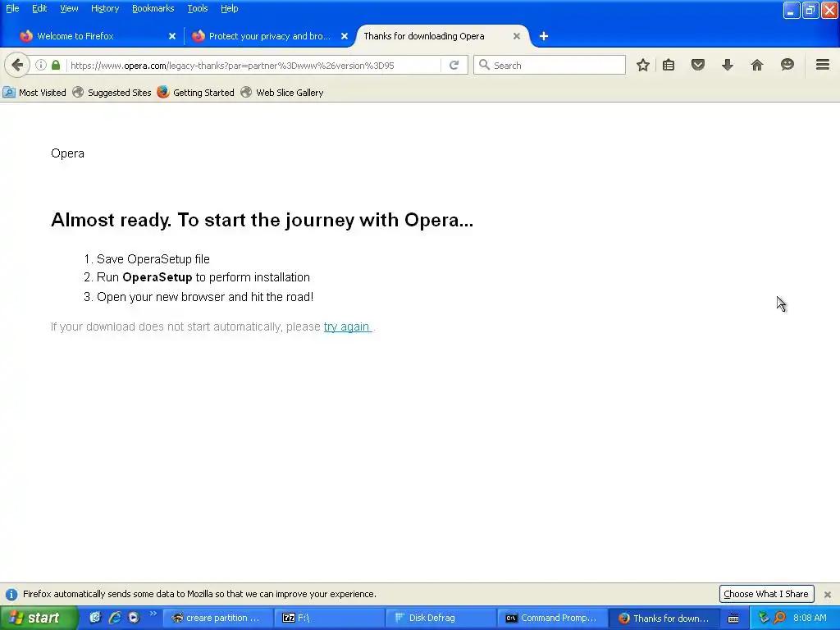
Task: Click the Save OperaSetup file step
Action: (153, 259)
